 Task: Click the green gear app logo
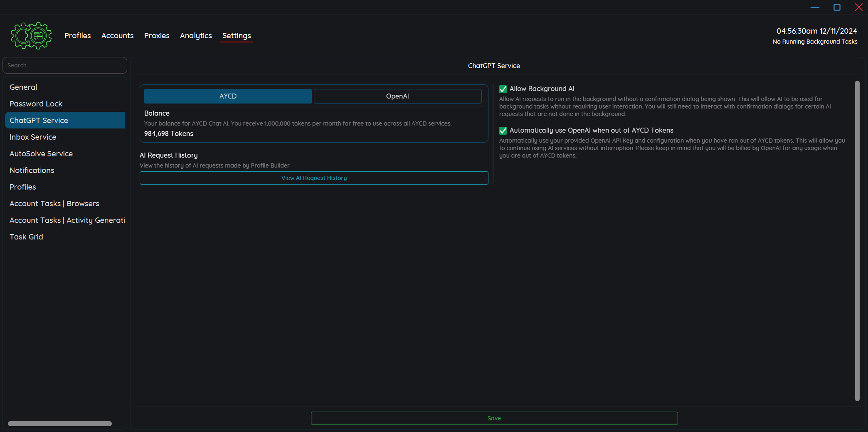click(31, 36)
